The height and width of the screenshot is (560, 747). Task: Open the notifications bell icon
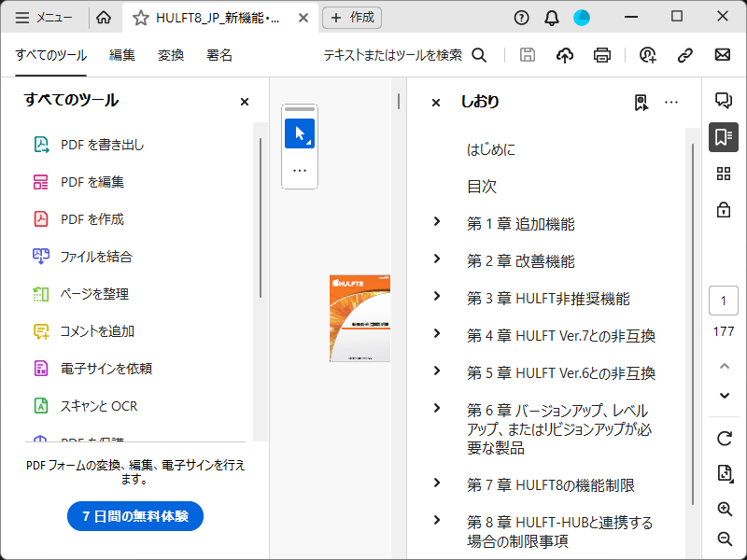coord(552,18)
